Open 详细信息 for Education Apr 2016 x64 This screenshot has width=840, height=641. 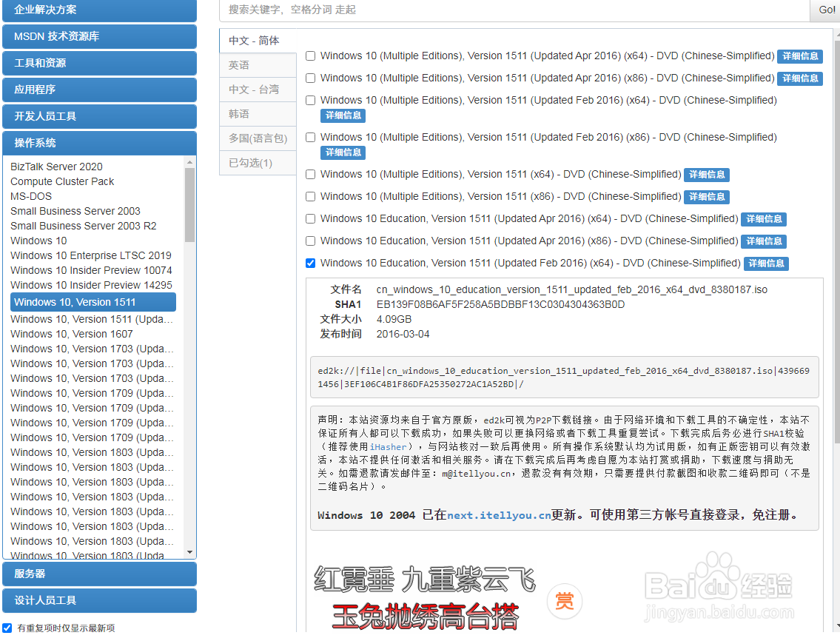[764, 219]
